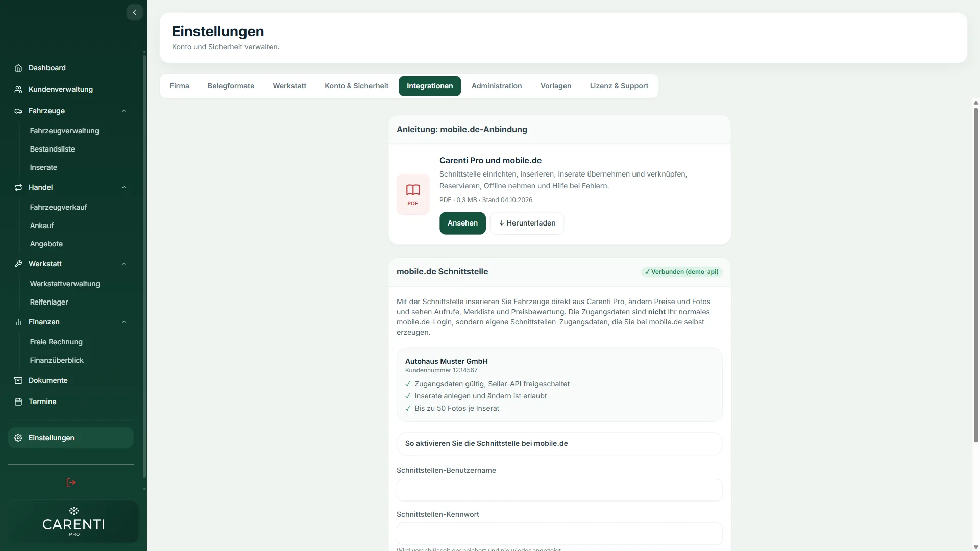Click the Kundenverwaltung people icon
980x551 pixels.
click(x=18, y=89)
